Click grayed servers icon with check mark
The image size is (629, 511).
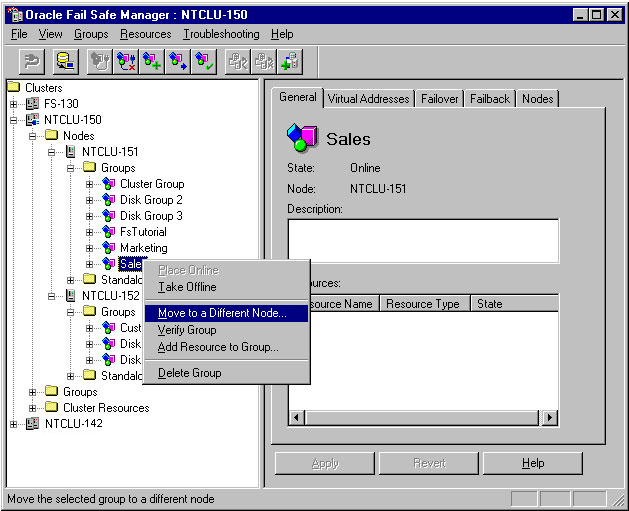coord(238,62)
